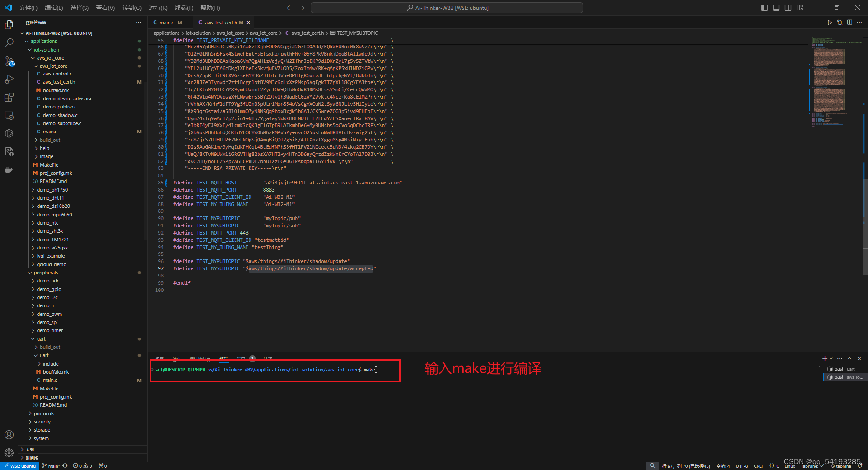This screenshot has height=470, width=868.
Task: Change the CRLF end of line sequence
Action: coord(759,466)
